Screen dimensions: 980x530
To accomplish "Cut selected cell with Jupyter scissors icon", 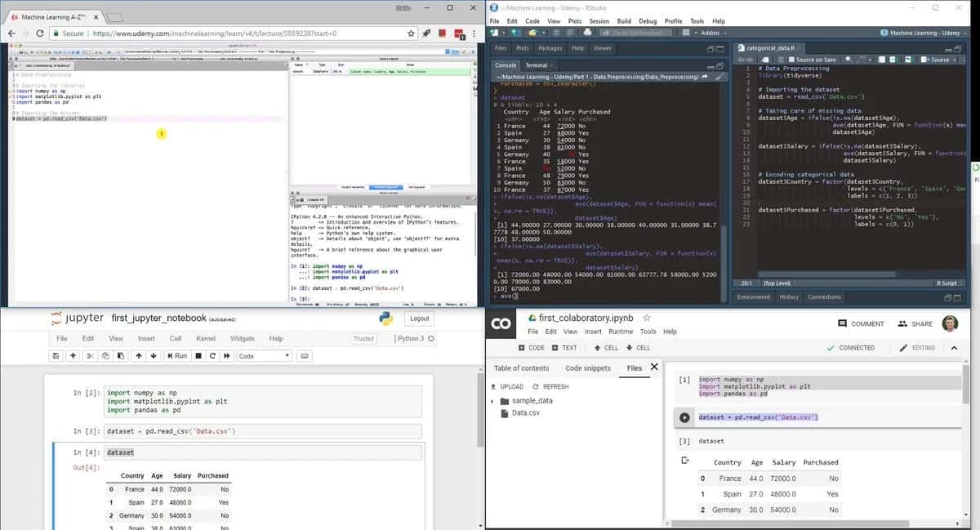I will point(91,356).
